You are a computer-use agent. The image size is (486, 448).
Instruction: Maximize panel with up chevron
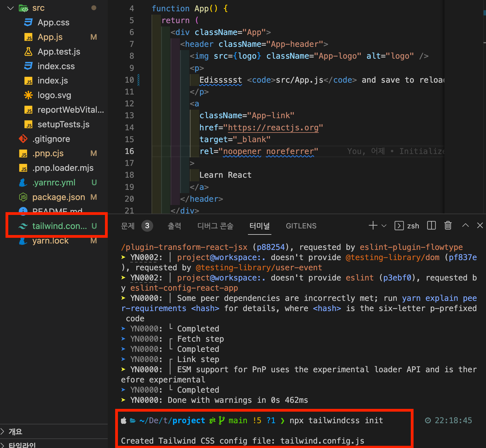point(465,225)
